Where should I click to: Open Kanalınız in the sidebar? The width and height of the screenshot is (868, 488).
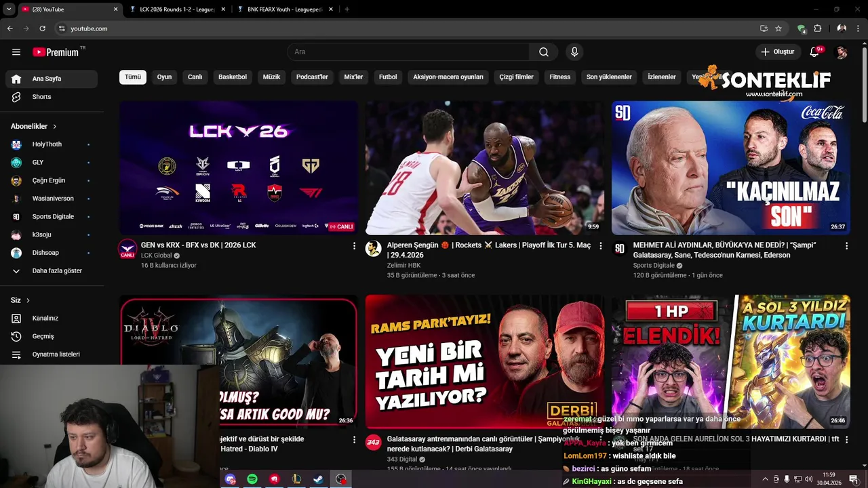pos(52,318)
